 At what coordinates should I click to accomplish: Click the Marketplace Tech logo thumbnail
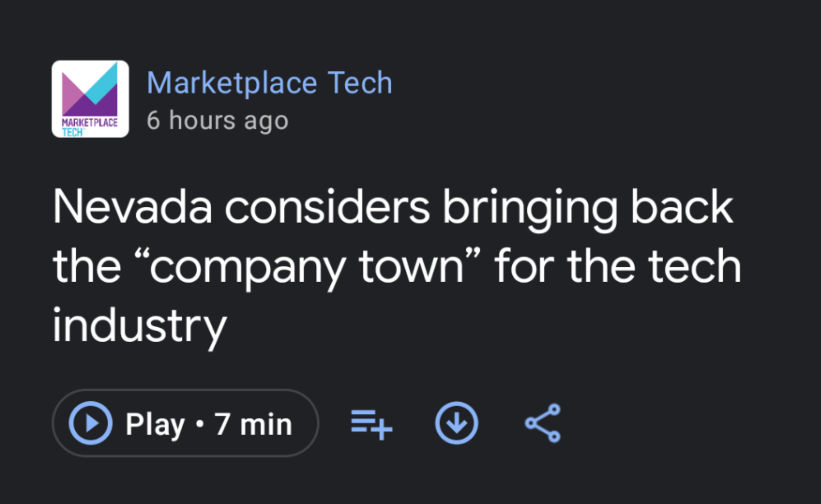(x=90, y=99)
